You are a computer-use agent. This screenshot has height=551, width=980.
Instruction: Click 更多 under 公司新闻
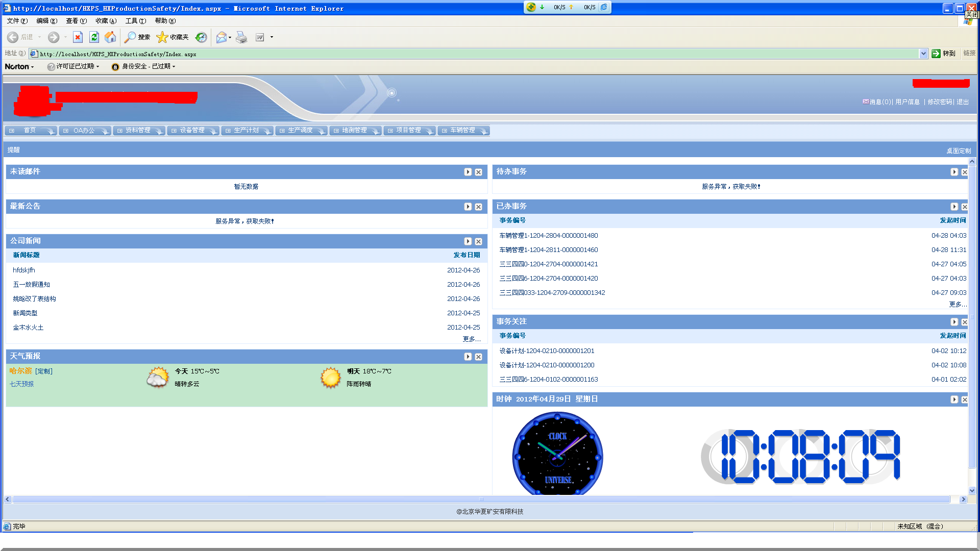point(472,339)
